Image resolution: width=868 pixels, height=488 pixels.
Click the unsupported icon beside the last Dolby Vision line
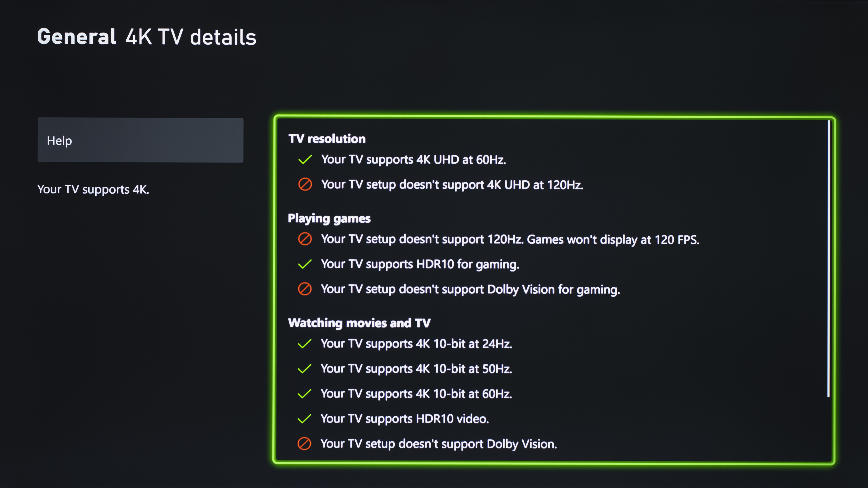(x=304, y=443)
